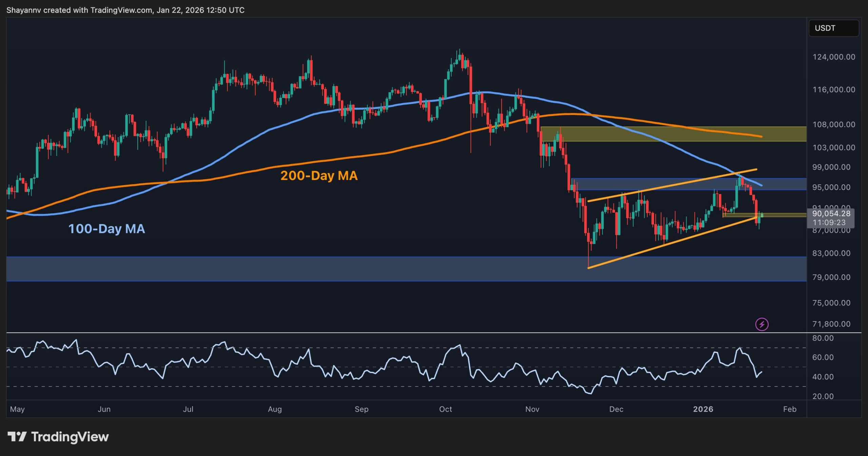Click the '100-Day MA' text label
Viewport: 868px width, 456px height.
pos(107,229)
